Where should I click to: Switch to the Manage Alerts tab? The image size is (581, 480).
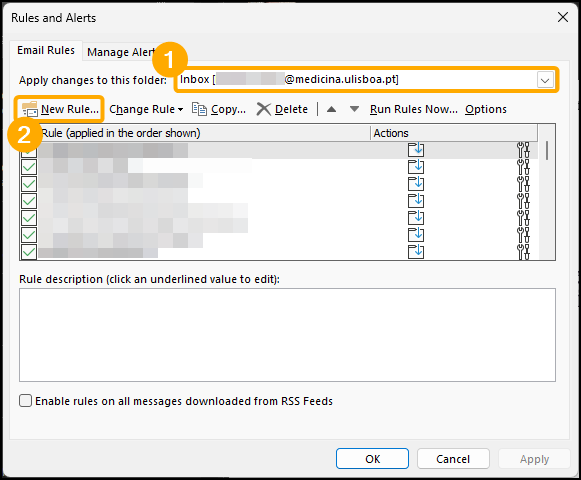(121, 52)
